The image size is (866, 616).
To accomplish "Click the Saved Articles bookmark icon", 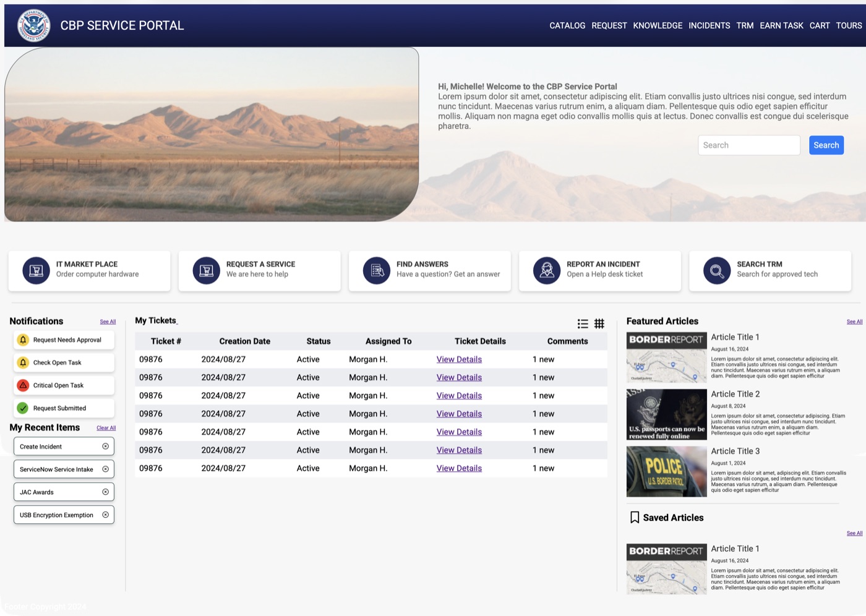I will pos(635,518).
